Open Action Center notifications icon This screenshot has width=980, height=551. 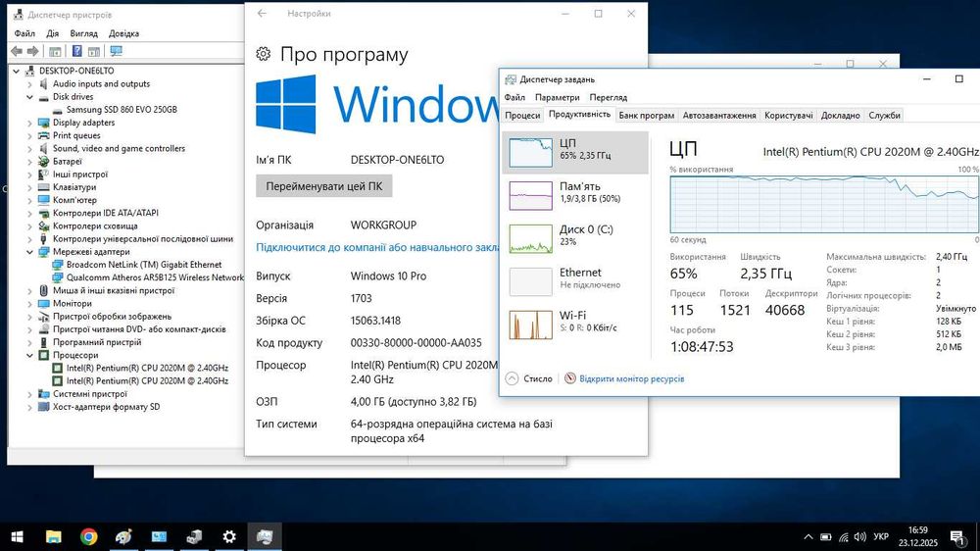(956, 536)
